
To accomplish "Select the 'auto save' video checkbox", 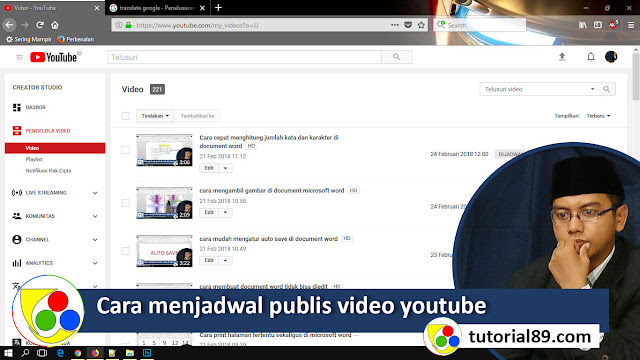I will coord(126,251).
